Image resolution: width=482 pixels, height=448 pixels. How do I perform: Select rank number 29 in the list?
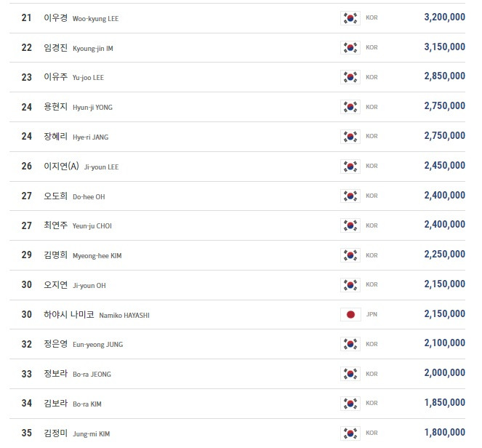[27, 255]
